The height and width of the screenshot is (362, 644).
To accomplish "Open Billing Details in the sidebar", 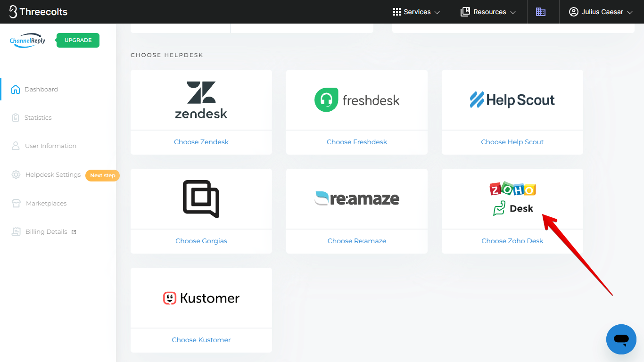I will click(46, 231).
